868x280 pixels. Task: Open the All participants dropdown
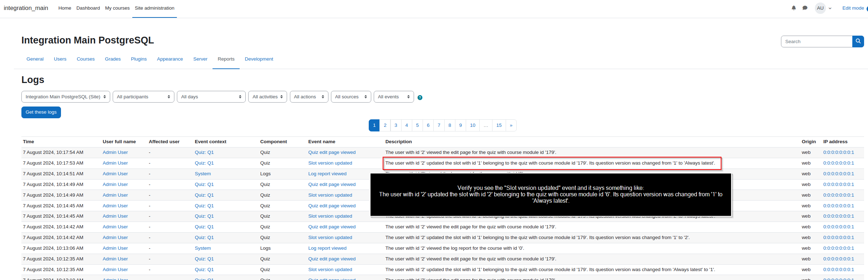[143, 97]
